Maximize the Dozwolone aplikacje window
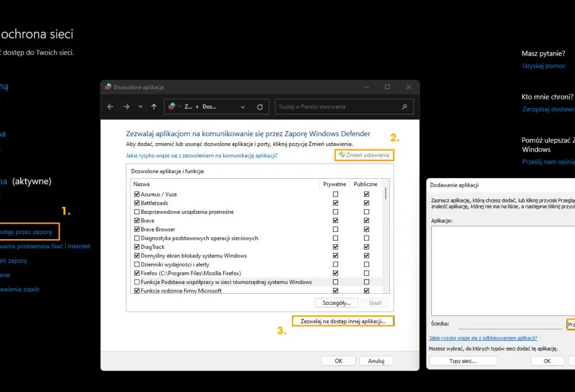 [387, 87]
